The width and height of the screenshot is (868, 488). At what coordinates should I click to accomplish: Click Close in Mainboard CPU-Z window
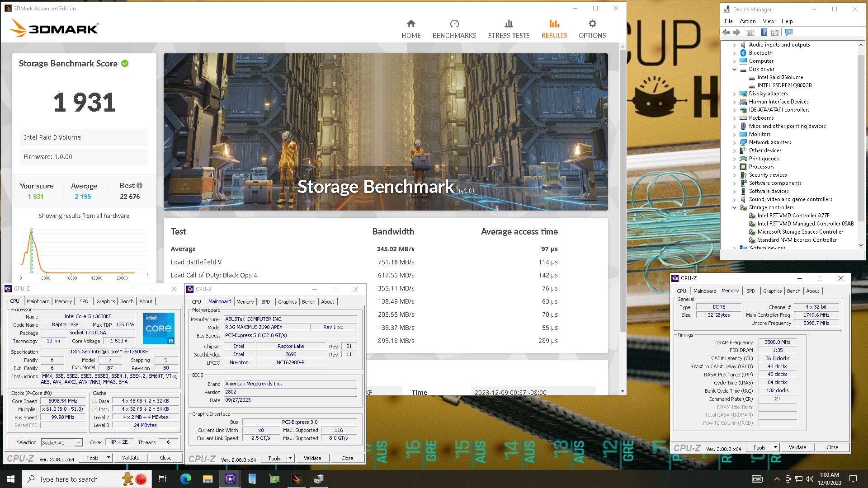pos(347,458)
